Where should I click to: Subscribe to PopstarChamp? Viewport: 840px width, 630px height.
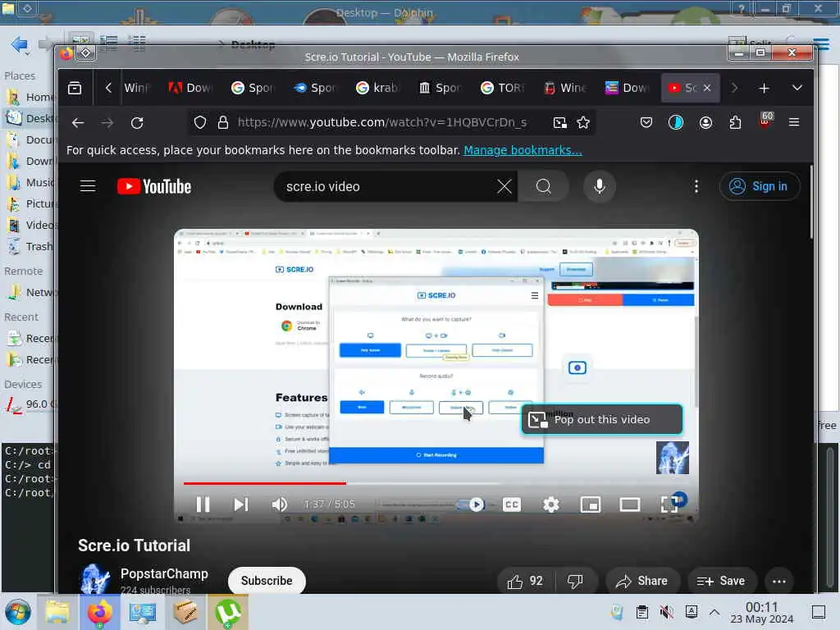click(267, 581)
